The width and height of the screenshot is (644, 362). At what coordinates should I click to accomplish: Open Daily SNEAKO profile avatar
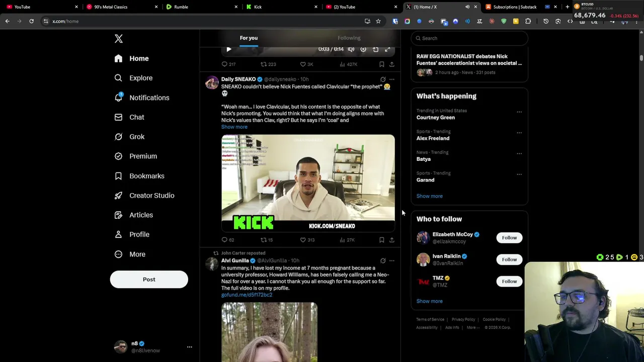tap(212, 83)
